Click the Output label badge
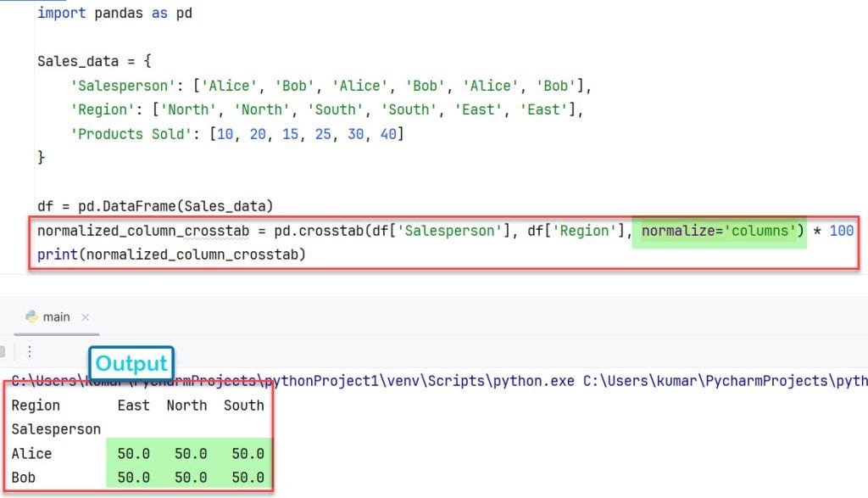Viewport: 868px width, 498px height. tap(131, 362)
